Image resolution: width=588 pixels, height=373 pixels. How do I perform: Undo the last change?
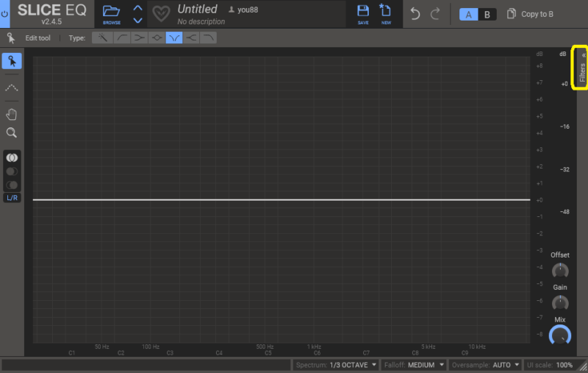(x=415, y=14)
